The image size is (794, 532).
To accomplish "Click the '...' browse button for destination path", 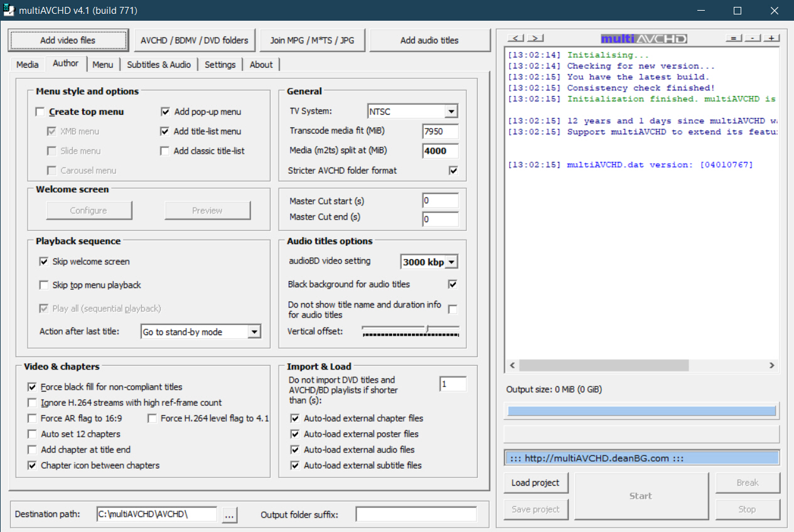I will tap(229, 515).
